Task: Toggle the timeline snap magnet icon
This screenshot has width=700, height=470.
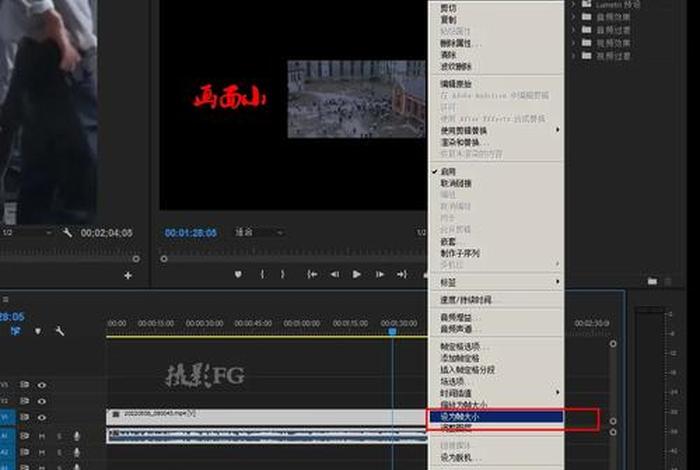Action: click(x=16, y=331)
